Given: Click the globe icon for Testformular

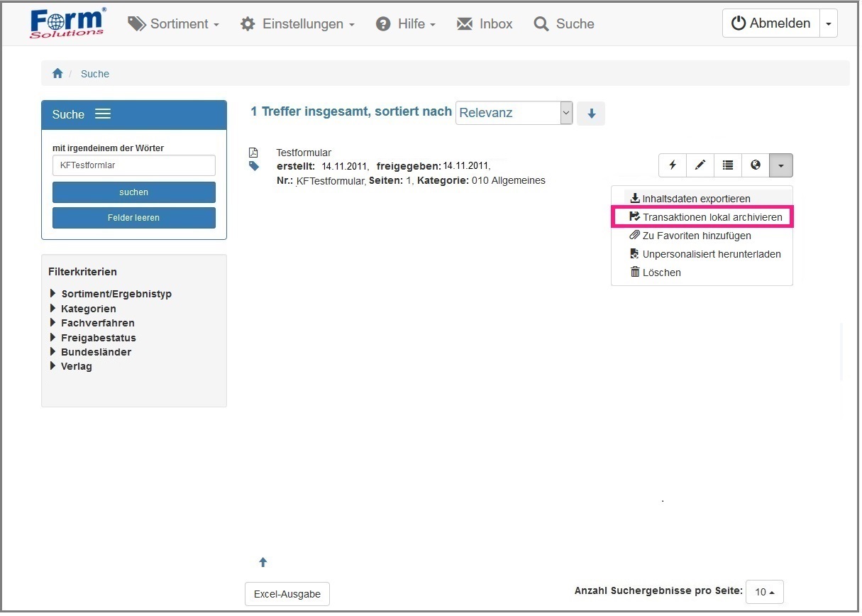Looking at the screenshot, I should [756, 165].
